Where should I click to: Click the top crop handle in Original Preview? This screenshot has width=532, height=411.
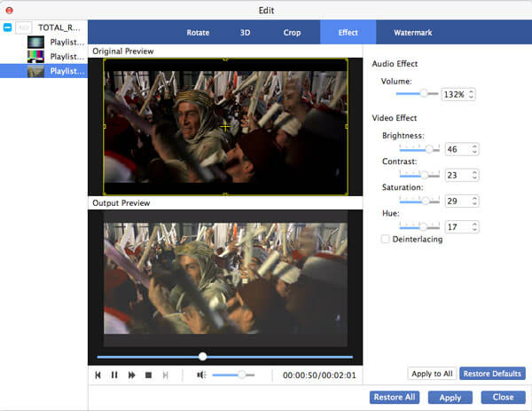(x=225, y=59)
